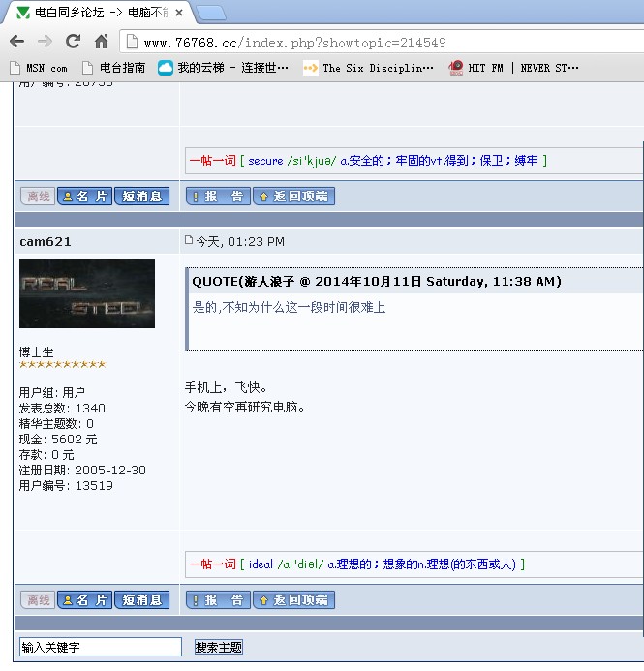644x671 pixels.
Task: Close the 电白同乡论坛 tab
Action: pyautogui.click(x=179, y=13)
